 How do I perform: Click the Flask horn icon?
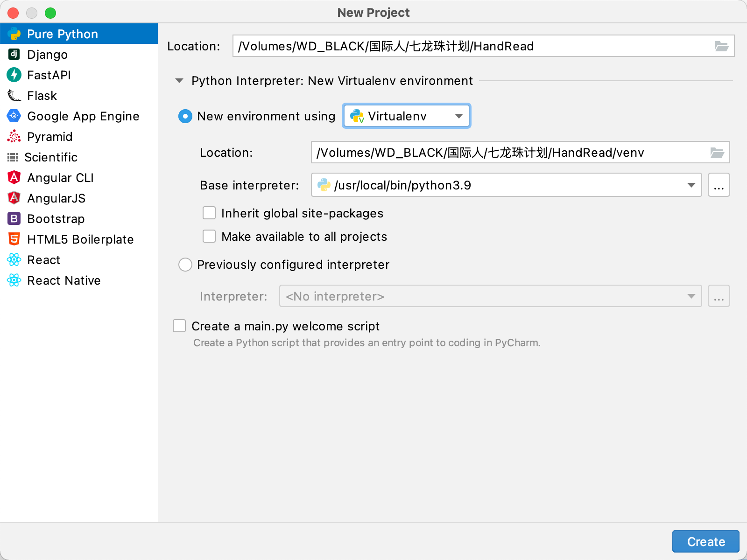point(14,95)
